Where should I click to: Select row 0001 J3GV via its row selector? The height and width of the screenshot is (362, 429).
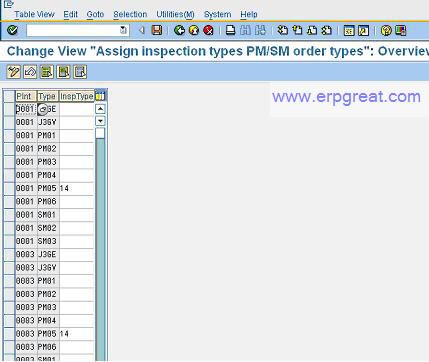pos(9,123)
